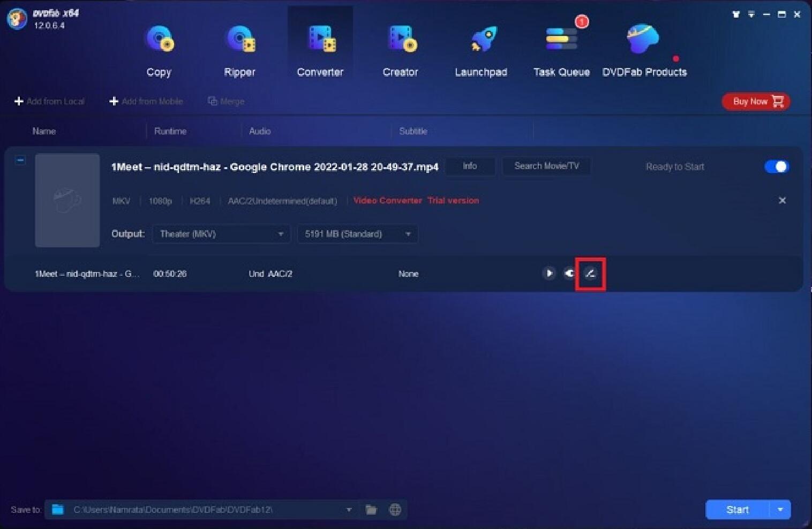Open the video edit pencil icon

point(590,274)
